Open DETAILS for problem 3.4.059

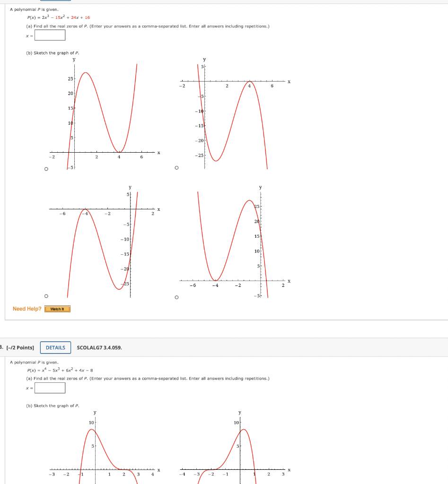(x=55, y=347)
